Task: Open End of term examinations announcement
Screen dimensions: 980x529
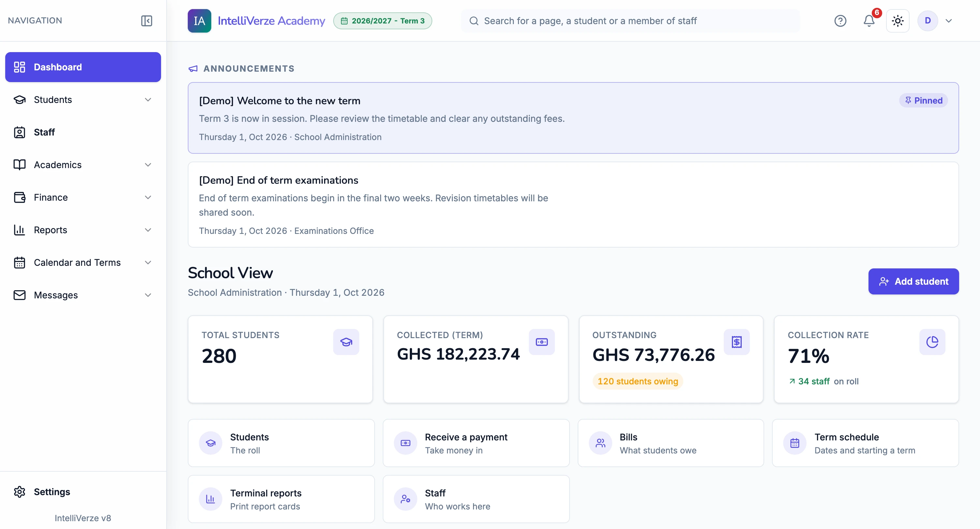Action: coord(573,205)
